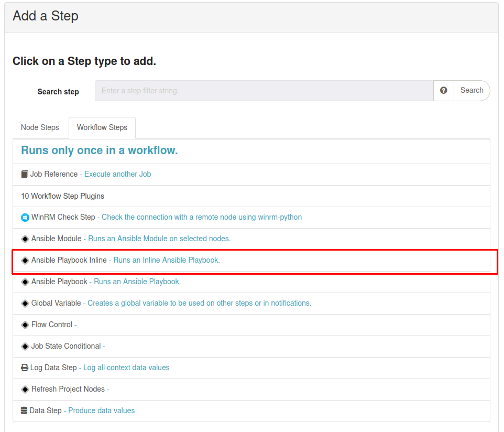Click the Data Step database icon
The image size is (504, 432).
pyautogui.click(x=24, y=411)
